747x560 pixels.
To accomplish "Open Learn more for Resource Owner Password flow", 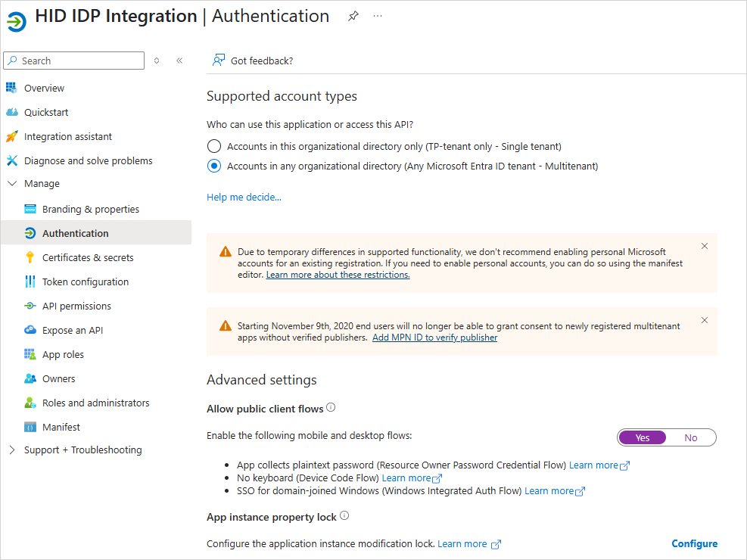I will tap(599, 465).
